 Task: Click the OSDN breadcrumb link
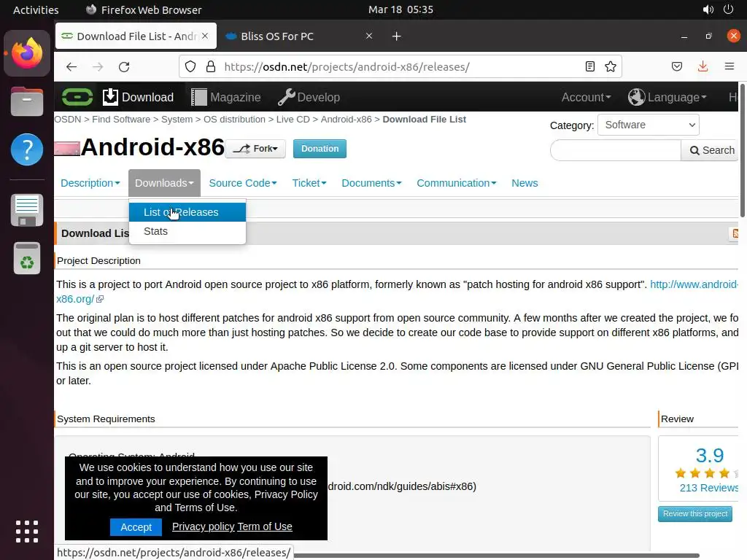click(68, 120)
